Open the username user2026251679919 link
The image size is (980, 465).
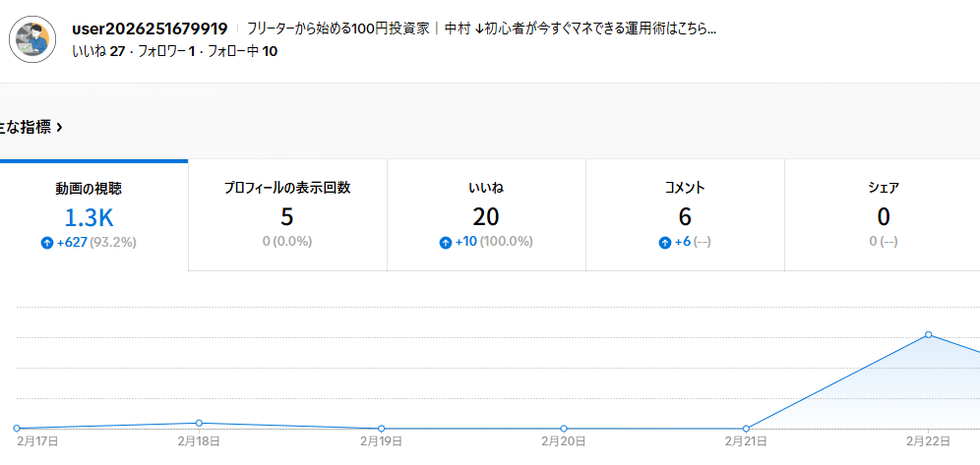(150, 29)
